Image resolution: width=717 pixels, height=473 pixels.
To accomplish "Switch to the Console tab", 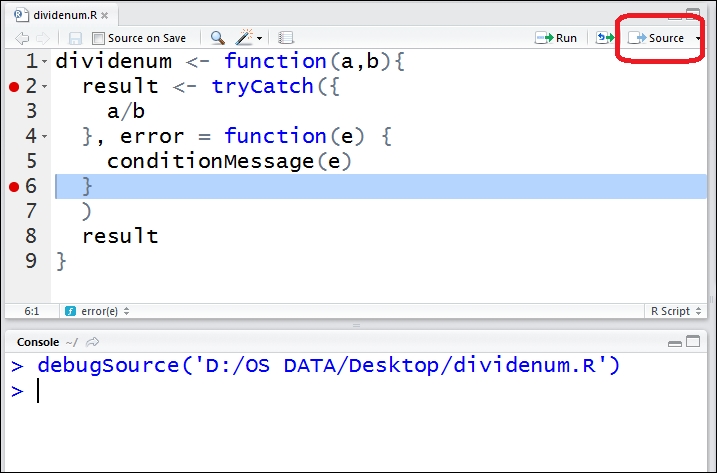I will pyautogui.click(x=38, y=342).
